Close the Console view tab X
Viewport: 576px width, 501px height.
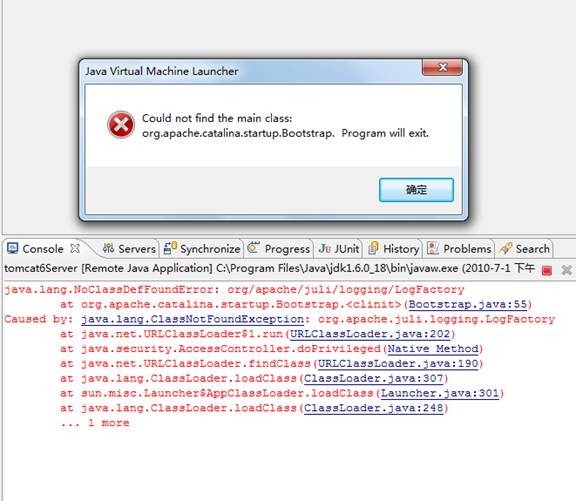pyautogui.click(x=75, y=248)
